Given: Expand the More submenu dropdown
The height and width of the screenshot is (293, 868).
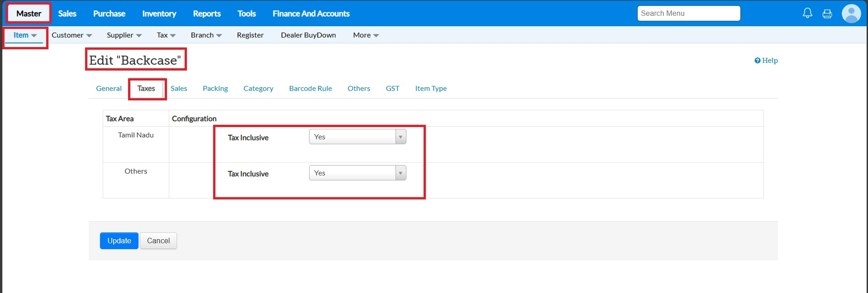Looking at the screenshot, I should click(366, 35).
